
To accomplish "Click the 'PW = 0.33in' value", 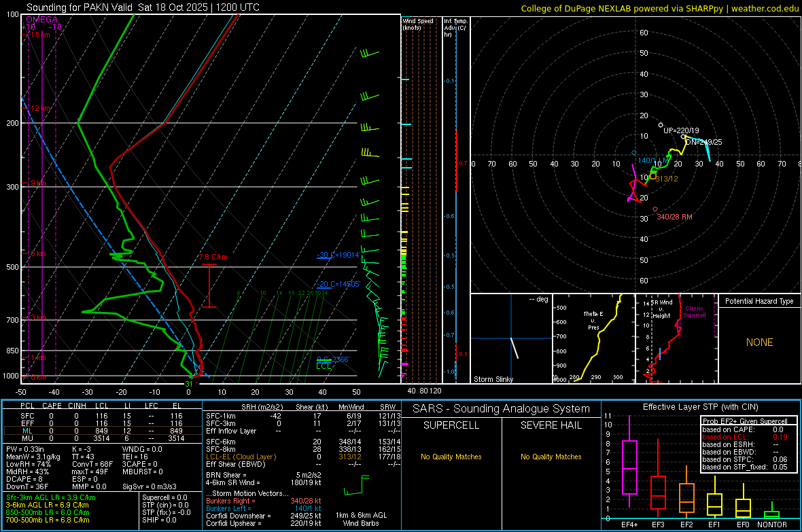I will pos(25,449).
